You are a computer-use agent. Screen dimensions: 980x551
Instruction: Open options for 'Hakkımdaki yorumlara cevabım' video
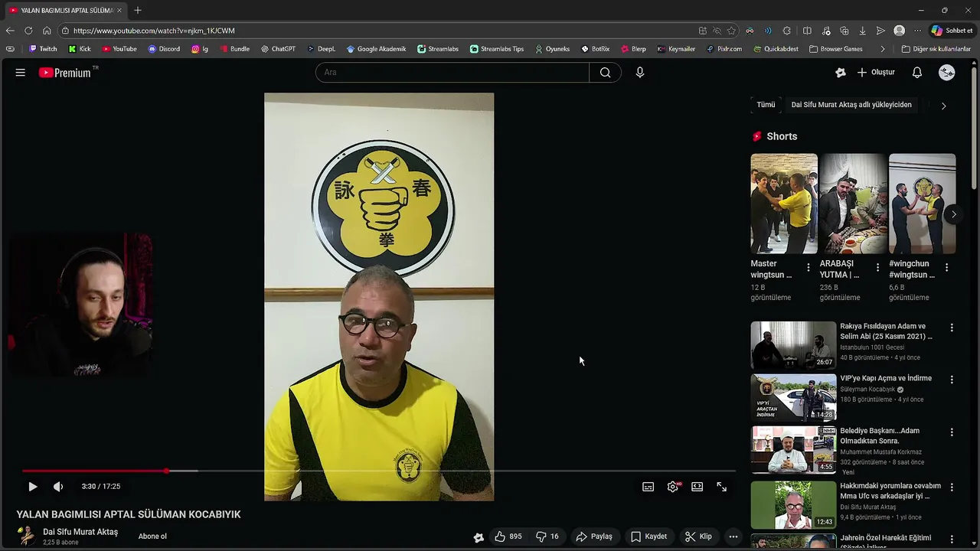[952, 487]
